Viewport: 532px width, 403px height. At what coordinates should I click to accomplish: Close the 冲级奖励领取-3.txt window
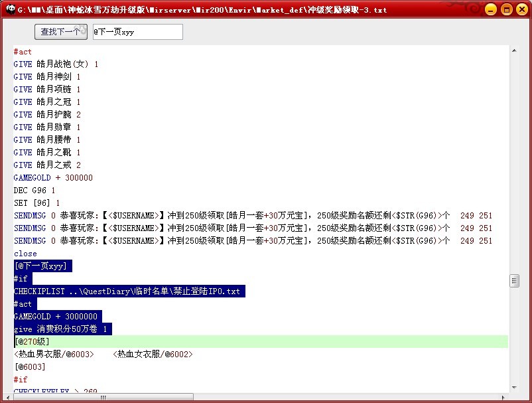[521, 9]
